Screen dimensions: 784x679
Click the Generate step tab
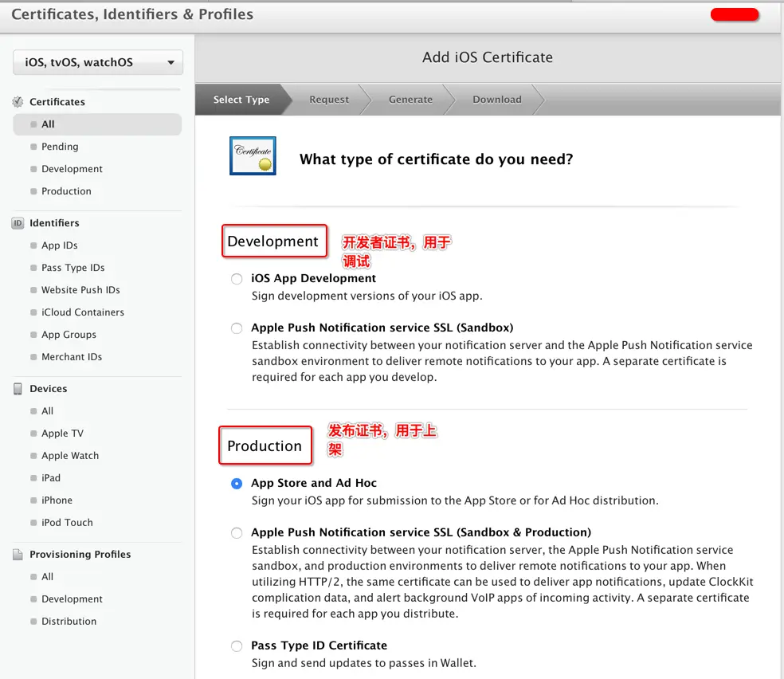tap(410, 100)
